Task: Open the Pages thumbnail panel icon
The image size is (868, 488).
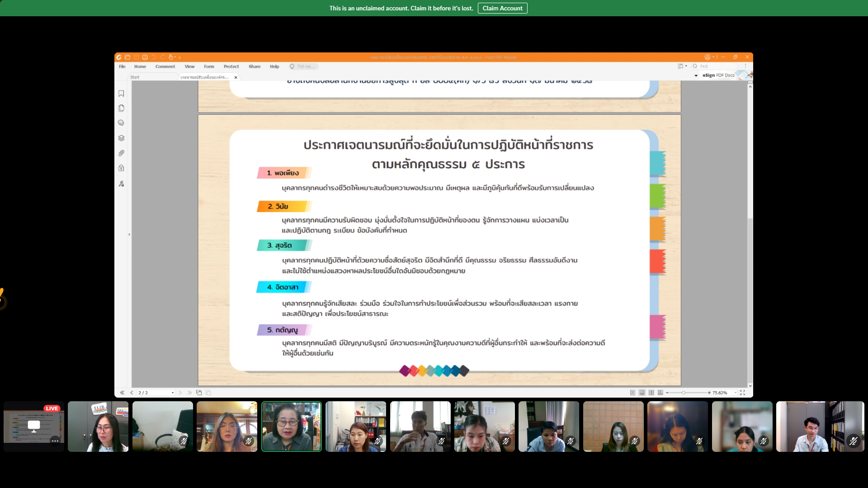Action: [121, 108]
